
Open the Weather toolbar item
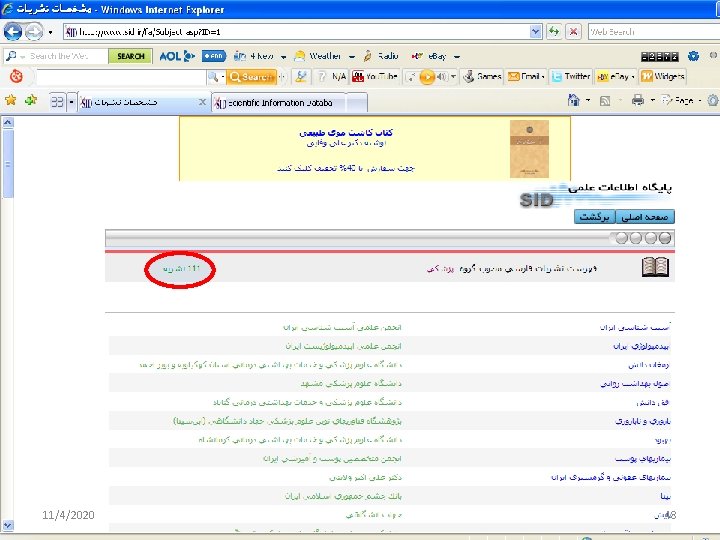[x=318, y=56]
